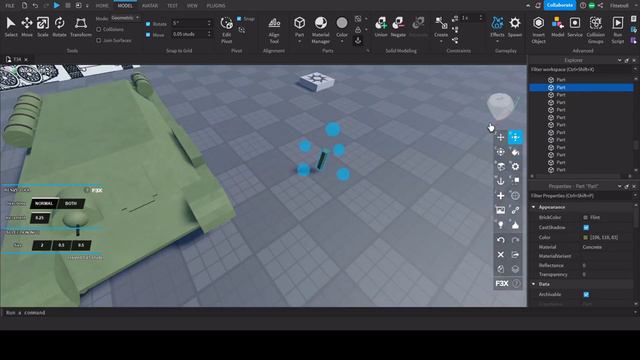This screenshot has height=360, width=640.
Task: Switch to the AVATAR ribbon tab
Action: tap(150, 6)
